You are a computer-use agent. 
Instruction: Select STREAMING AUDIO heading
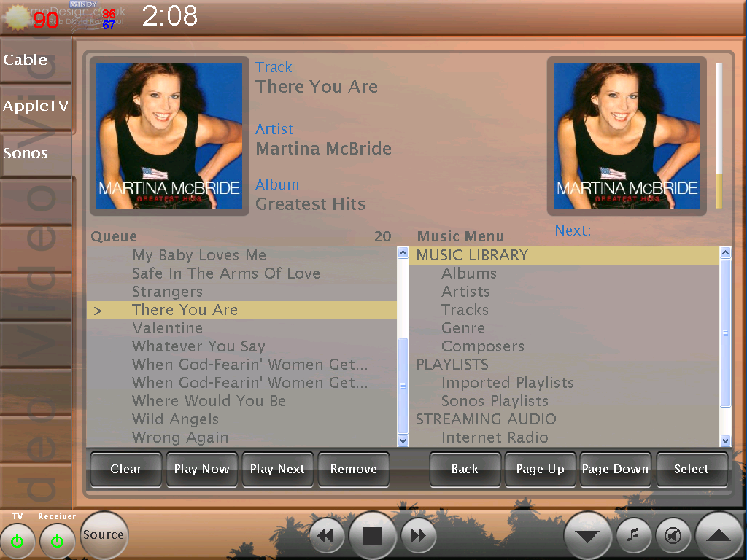[564, 419]
